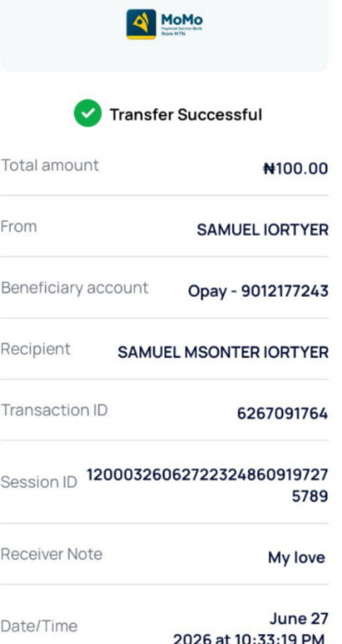This screenshot has height=644, width=342.
Task: Click the Date/Time label
Action: (39, 626)
